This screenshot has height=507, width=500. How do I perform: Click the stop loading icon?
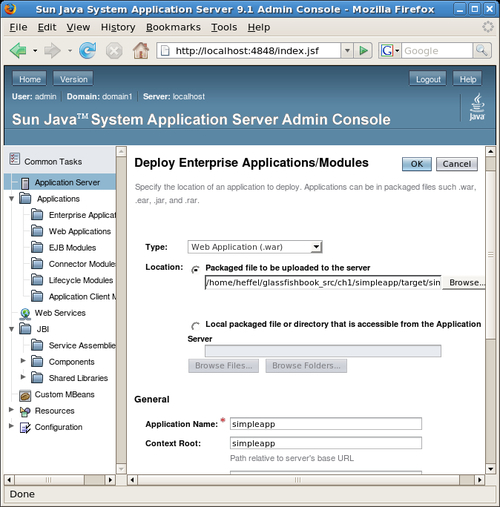click(x=114, y=51)
